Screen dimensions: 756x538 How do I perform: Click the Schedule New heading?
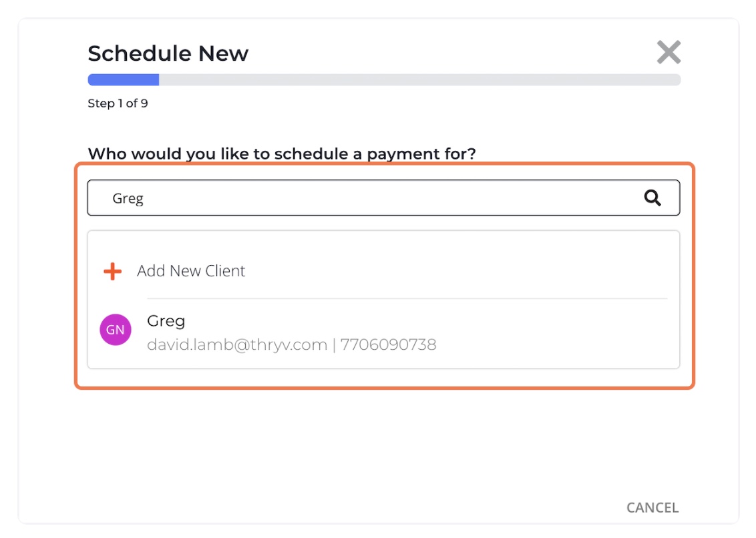[x=168, y=53]
